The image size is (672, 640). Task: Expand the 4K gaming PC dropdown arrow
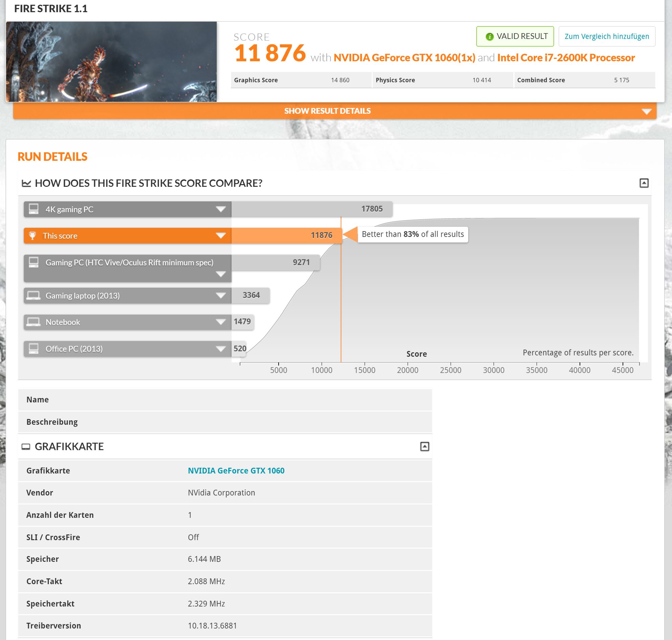click(220, 209)
